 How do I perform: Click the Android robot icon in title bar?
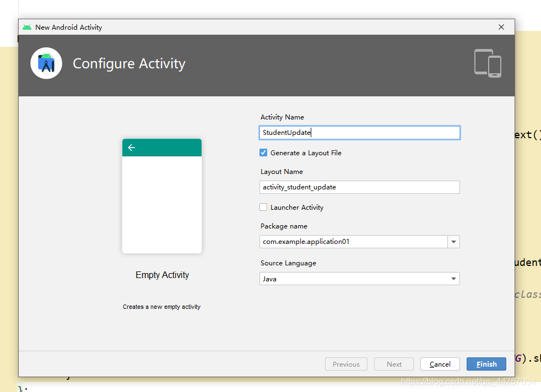(x=27, y=27)
